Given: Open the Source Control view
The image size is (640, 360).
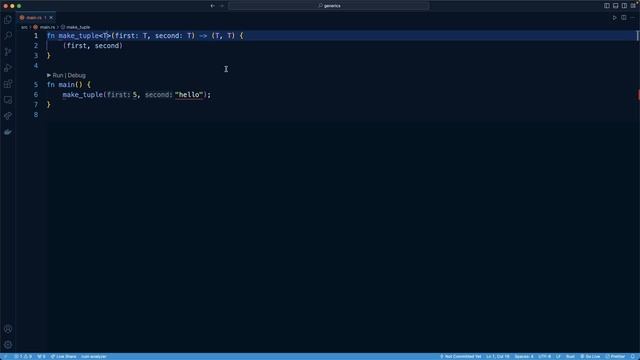Looking at the screenshot, I should pyautogui.click(x=8, y=52).
